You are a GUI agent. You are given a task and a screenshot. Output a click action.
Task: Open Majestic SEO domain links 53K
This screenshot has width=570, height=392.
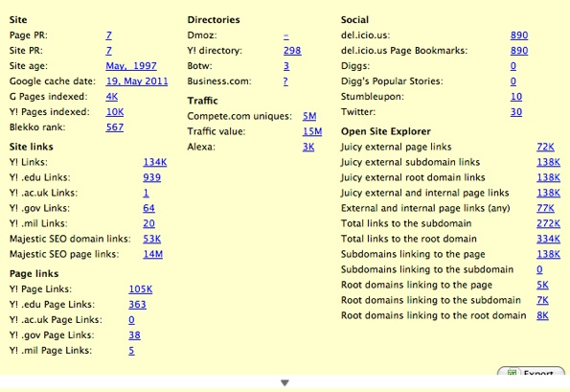152,239
